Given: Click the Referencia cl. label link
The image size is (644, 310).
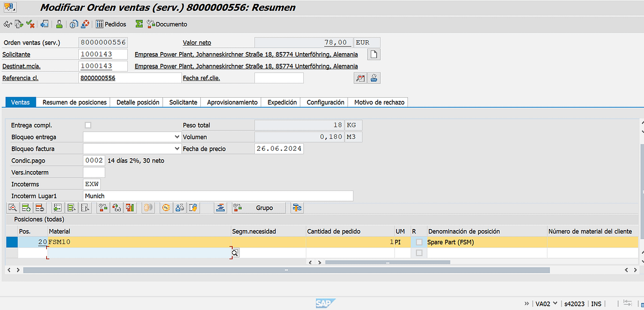Looking at the screenshot, I should pyautogui.click(x=20, y=78).
